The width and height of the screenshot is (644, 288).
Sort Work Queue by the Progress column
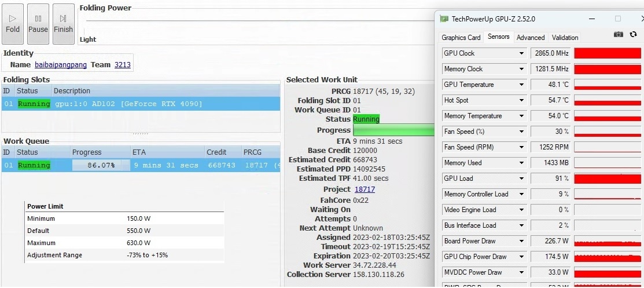(101, 152)
